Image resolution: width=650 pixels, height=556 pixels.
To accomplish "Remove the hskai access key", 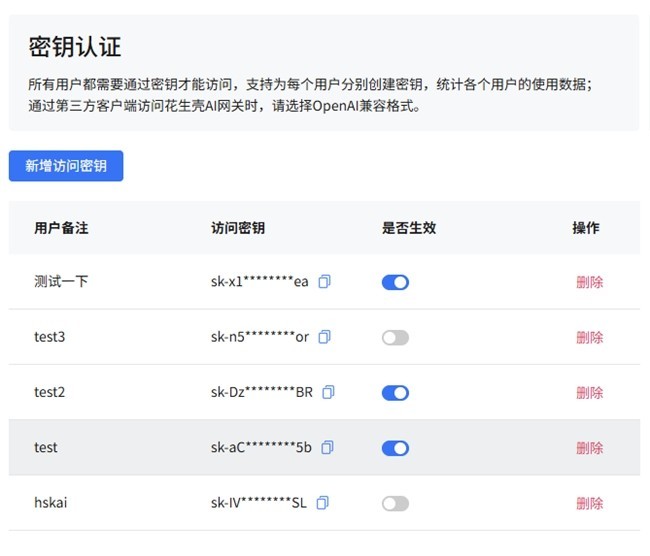I will pos(589,503).
